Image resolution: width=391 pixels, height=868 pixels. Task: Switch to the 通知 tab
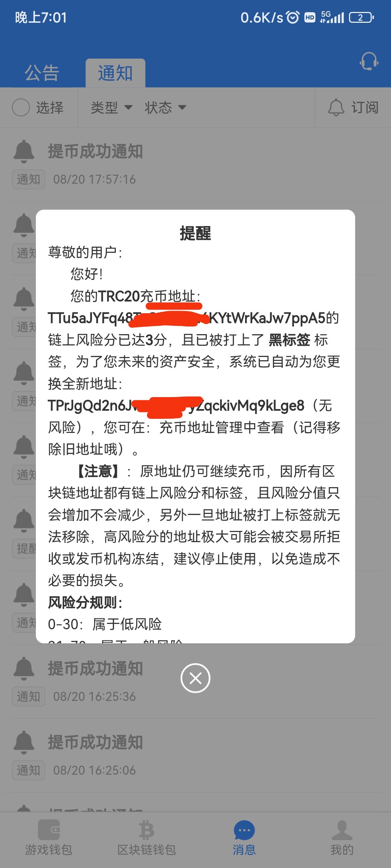coord(115,73)
